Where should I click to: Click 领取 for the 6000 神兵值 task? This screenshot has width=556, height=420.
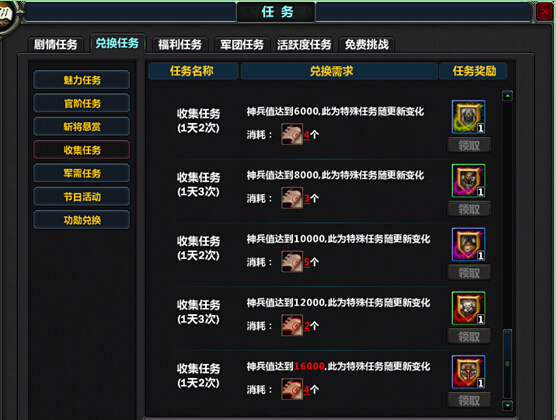(x=469, y=145)
